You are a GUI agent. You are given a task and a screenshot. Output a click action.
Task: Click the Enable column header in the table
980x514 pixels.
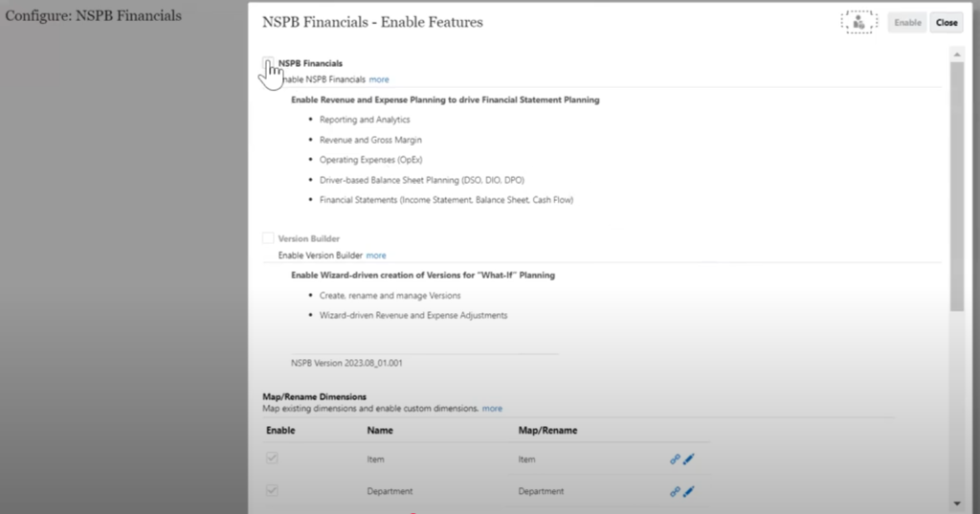[280, 431]
